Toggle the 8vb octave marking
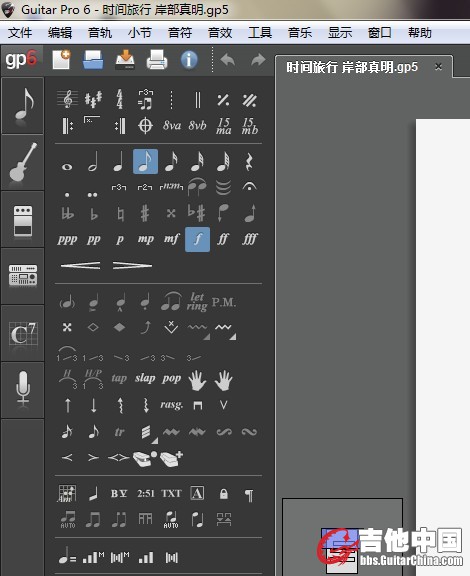Viewport: 470px width, 576px height. click(x=197, y=126)
